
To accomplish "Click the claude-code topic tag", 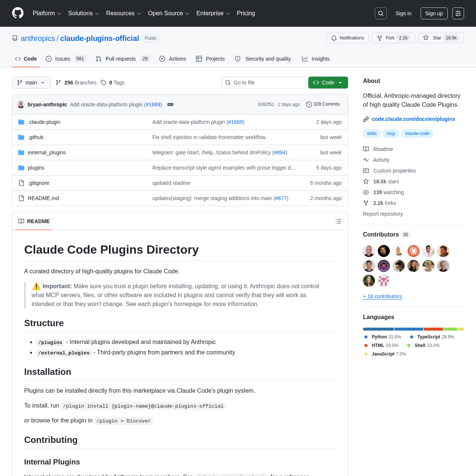I will [x=417, y=134].
